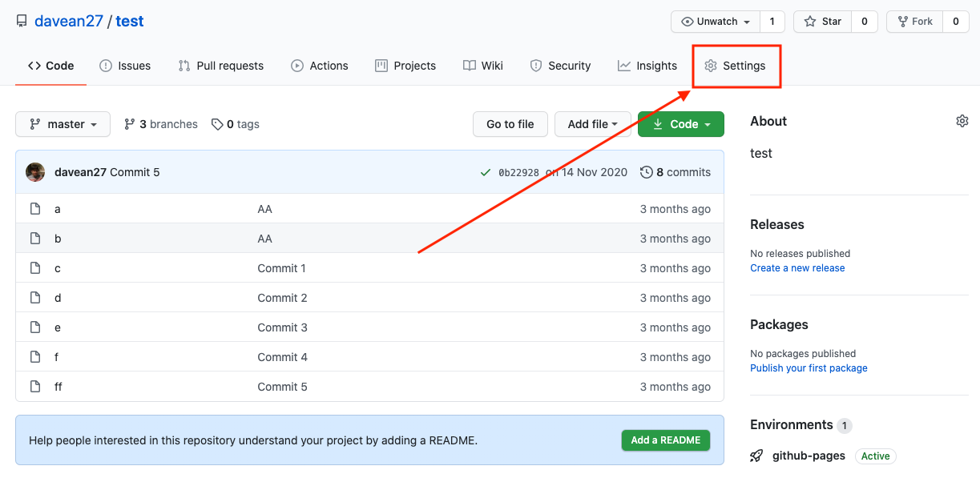Open the Releases heading link

(x=777, y=224)
